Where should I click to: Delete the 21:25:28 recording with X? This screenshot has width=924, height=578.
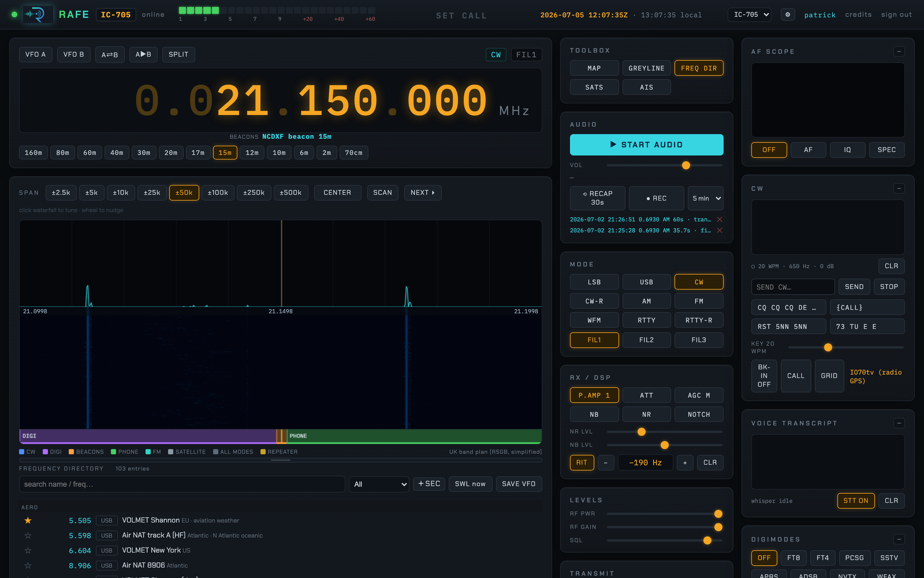pyautogui.click(x=719, y=231)
